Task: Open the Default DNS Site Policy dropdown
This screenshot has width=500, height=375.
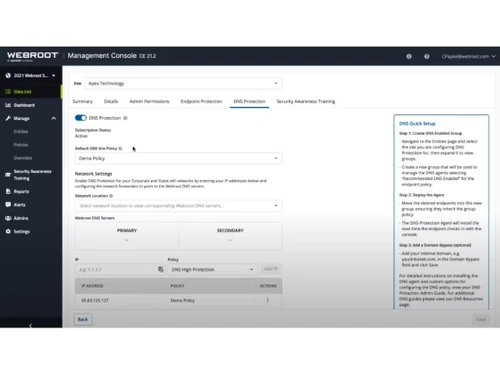Action: pyautogui.click(x=178, y=158)
